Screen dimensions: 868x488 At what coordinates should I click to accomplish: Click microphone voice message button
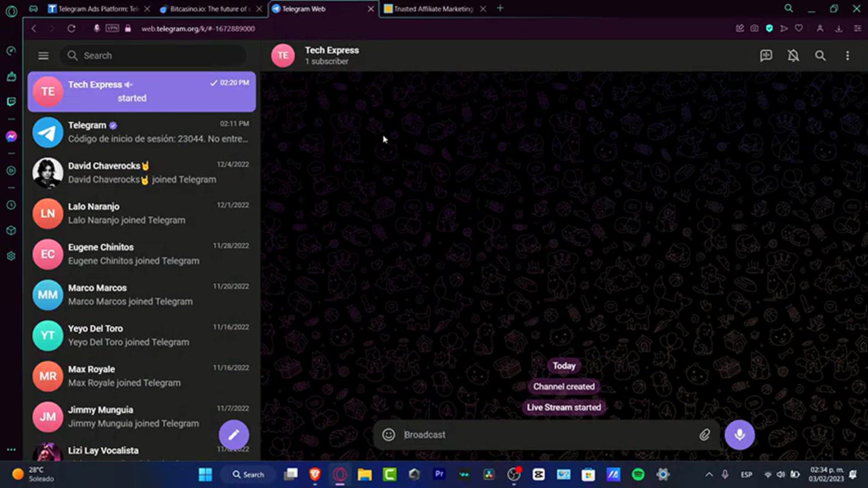[x=740, y=435]
